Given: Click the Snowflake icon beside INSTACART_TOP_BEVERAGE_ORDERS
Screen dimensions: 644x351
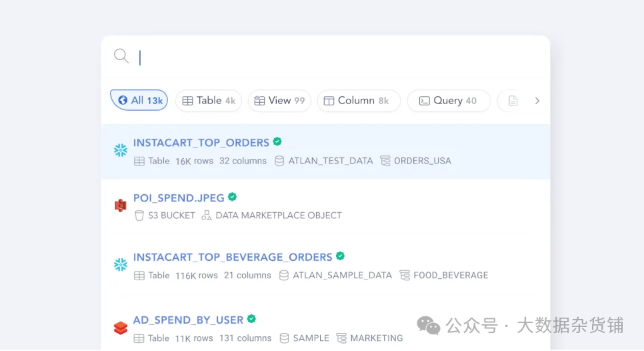Looking at the screenshot, I should pyautogui.click(x=121, y=265).
